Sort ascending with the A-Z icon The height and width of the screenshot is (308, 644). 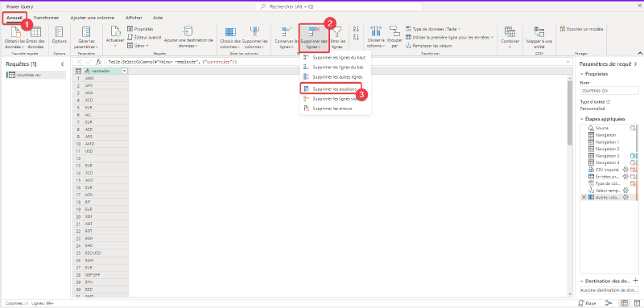pos(356,29)
